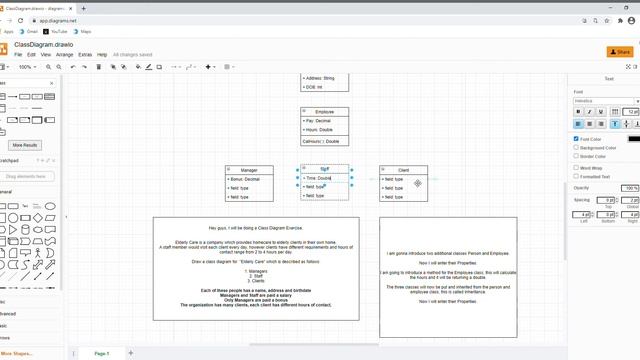Open the waypoints style dropdown
Image resolution: width=640 pixels, height=360 pixels.
[191, 67]
